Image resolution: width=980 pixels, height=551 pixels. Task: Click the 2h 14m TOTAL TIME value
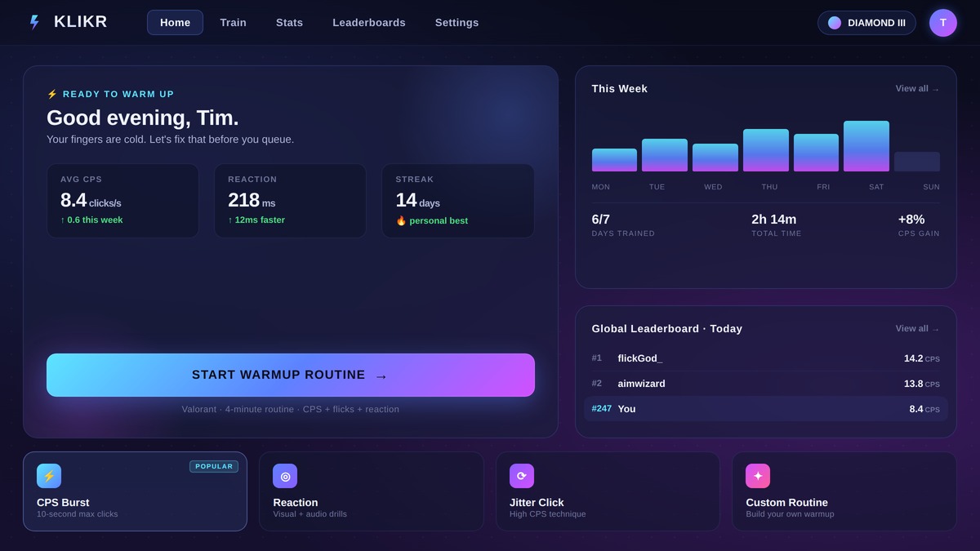[x=774, y=220]
